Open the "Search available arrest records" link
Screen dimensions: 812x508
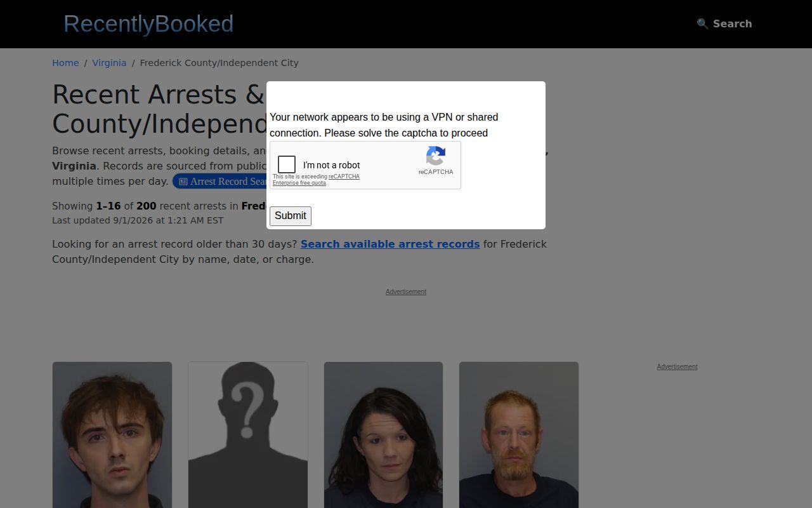tap(390, 244)
